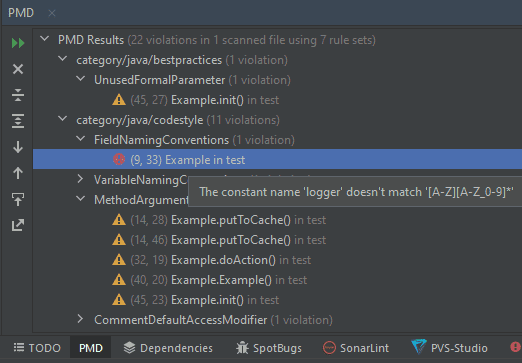This screenshot has width=522, height=363.
Task: Go to next violation down arrow
Action: pyautogui.click(x=18, y=147)
